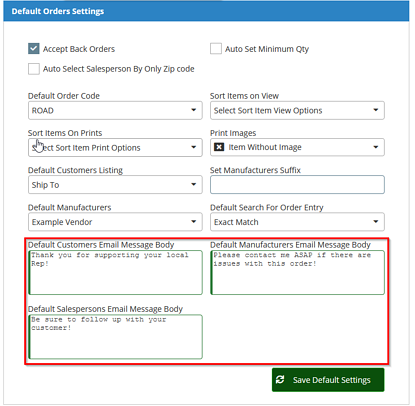This screenshot has width=415, height=406.
Task: Click the Default Customers Email Message Body textarea
Action: [x=115, y=272]
